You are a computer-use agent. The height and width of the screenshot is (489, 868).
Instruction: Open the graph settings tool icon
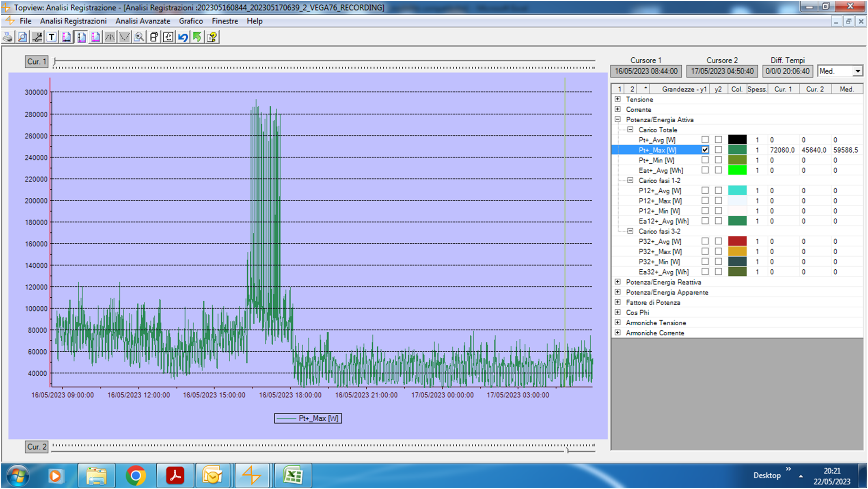(37, 37)
